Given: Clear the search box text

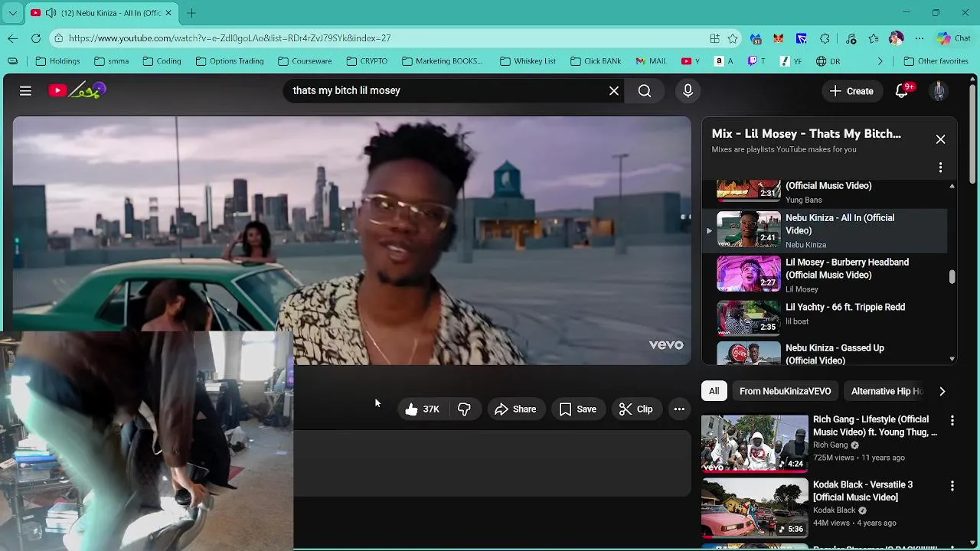Looking at the screenshot, I should tap(614, 90).
